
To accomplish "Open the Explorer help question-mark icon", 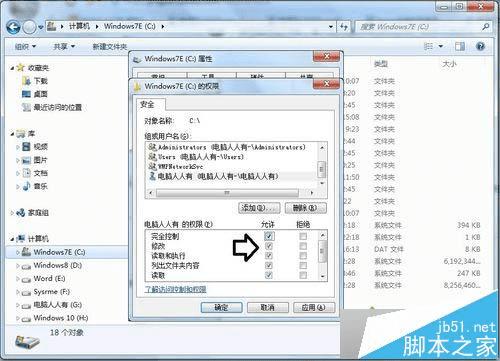I will pos(480,46).
